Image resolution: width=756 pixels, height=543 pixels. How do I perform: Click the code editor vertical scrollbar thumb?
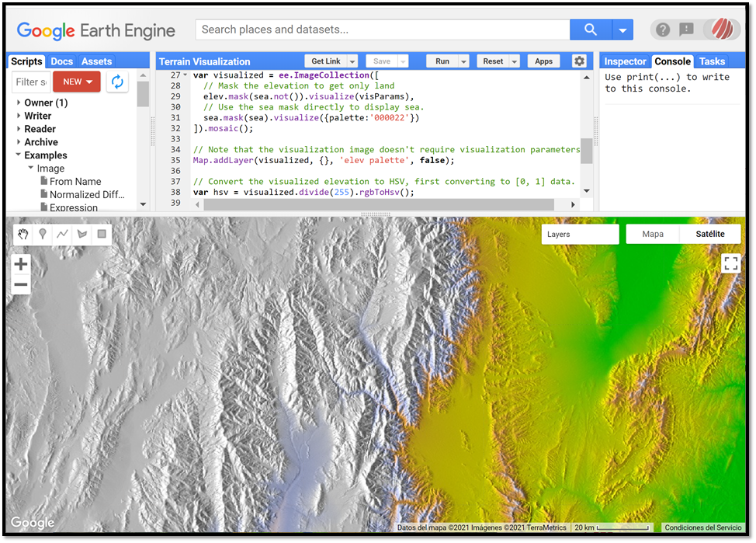coord(586,151)
